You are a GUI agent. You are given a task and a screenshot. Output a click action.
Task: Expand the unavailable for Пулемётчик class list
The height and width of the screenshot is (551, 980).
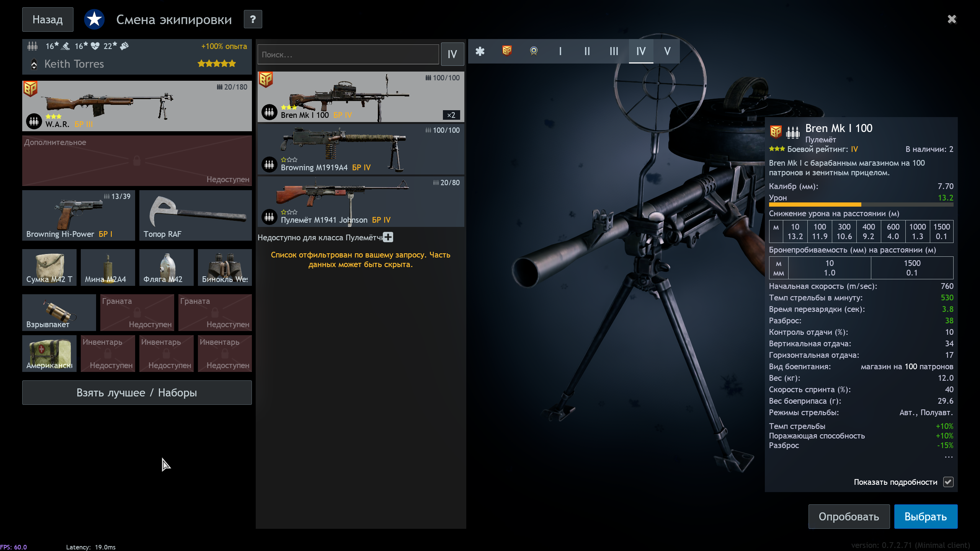pos(388,237)
